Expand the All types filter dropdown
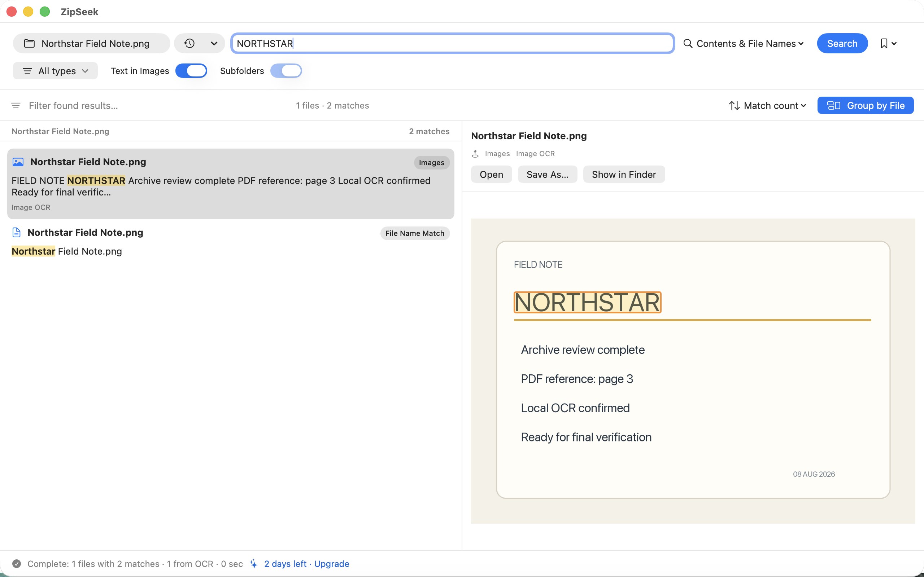Screen dimensions: 924x577 (55, 71)
